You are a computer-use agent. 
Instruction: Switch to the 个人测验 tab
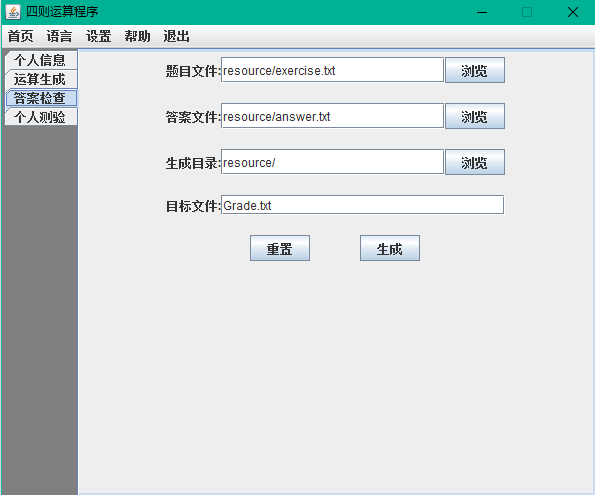[x=41, y=117]
